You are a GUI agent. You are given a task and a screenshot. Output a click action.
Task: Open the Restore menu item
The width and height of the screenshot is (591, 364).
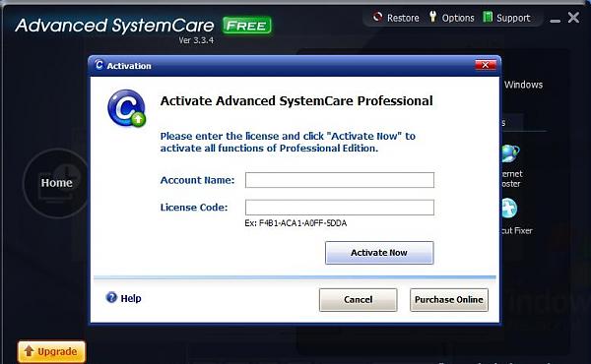click(x=396, y=18)
